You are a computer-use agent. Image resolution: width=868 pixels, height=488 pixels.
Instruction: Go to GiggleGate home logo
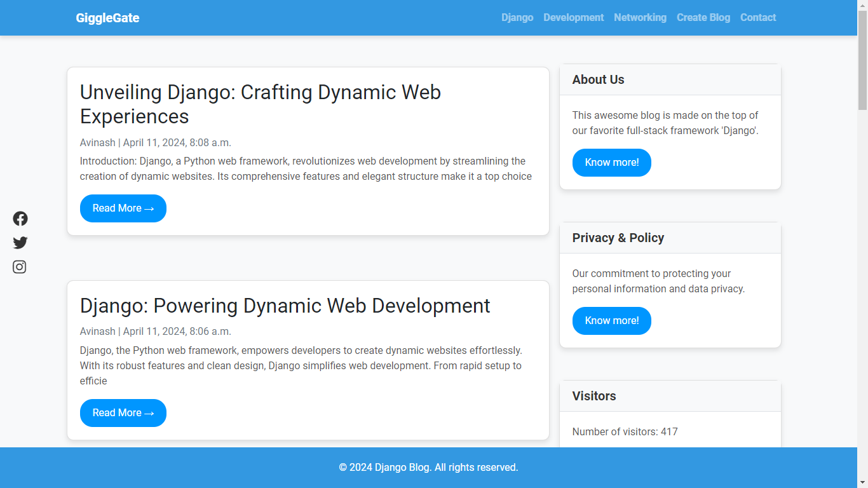click(x=107, y=18)
